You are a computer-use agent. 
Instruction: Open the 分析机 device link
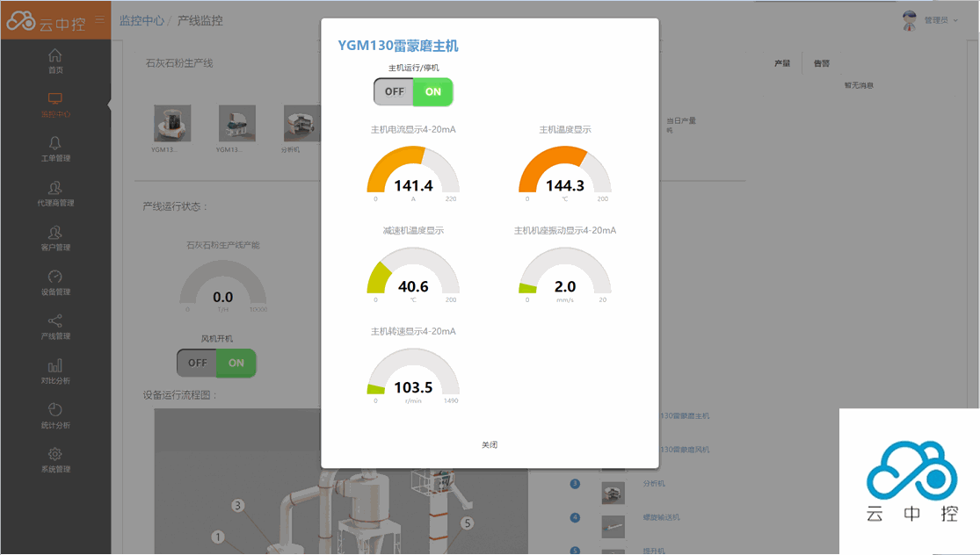(654, 483)
